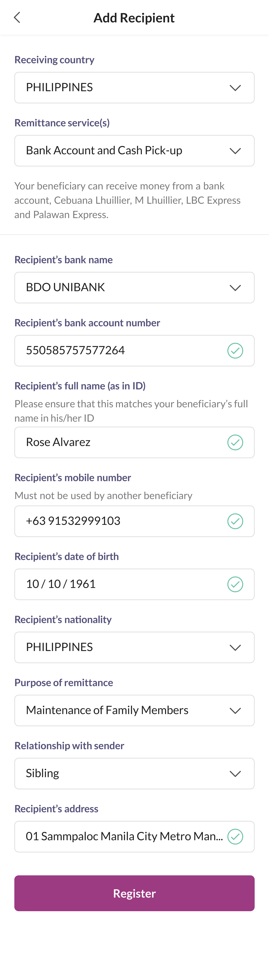Open the Remittance service(s) dropdown
This screenshot has height=980, width=269.
134,151
